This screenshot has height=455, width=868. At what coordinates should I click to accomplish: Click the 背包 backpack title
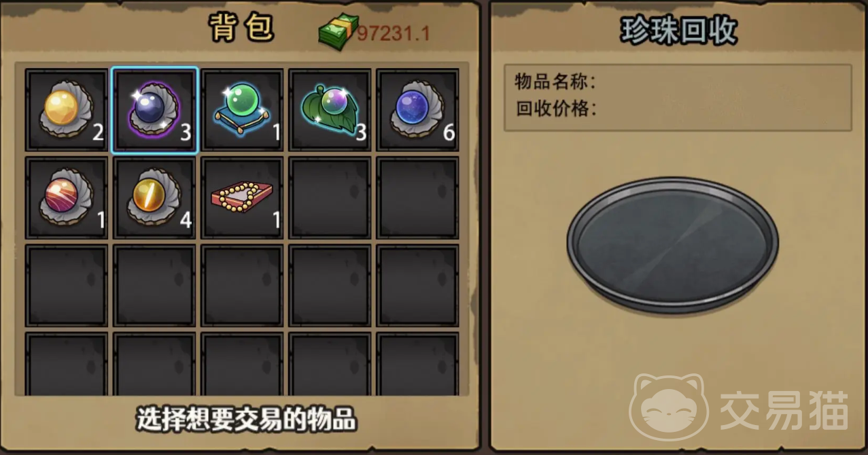coord(241,29)
